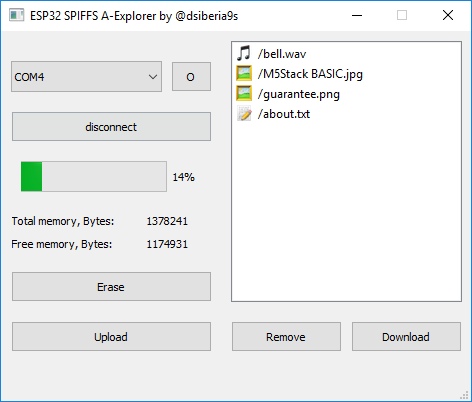Click the Upload button

[111, 337]
